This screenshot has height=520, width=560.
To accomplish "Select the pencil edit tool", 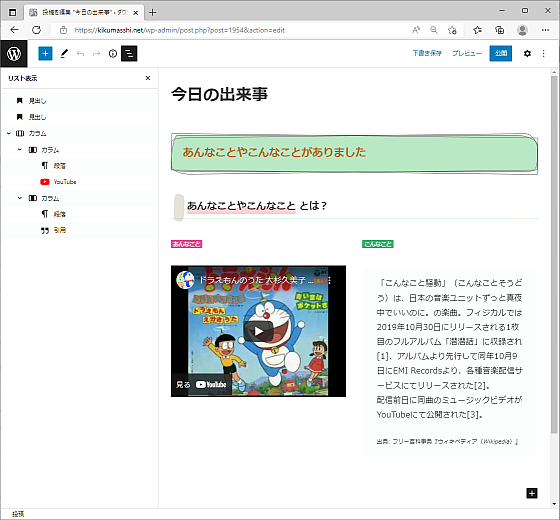I will click(x=64, y=54).
